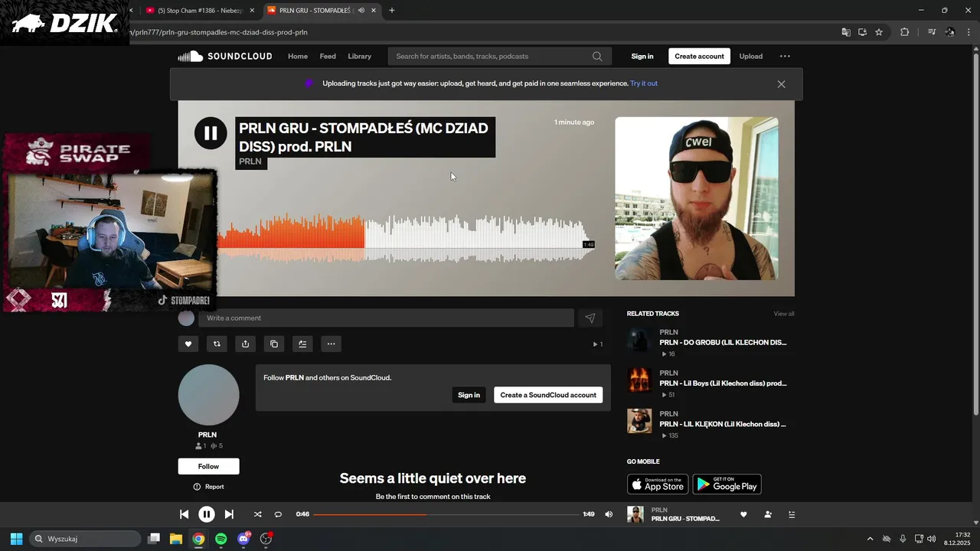Focus the artist and track search field

click(x=499, y=56)
